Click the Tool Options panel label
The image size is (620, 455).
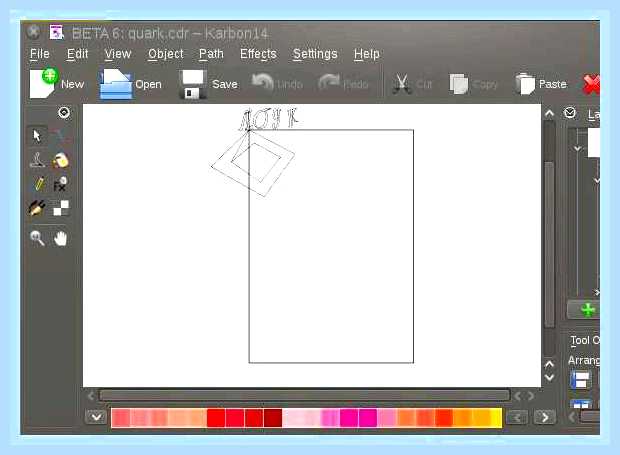coord(585,340)
